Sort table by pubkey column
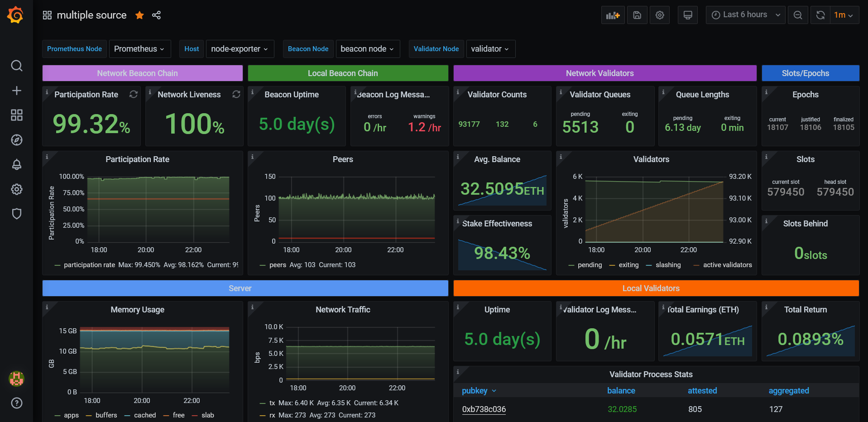The image size is (868, 422). 479,391
